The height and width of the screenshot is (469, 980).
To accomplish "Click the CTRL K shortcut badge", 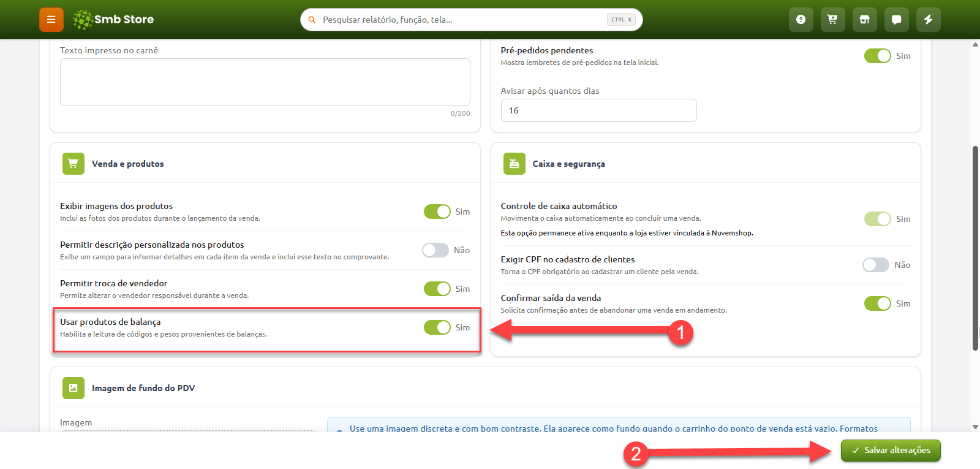I will click(621, 20).
